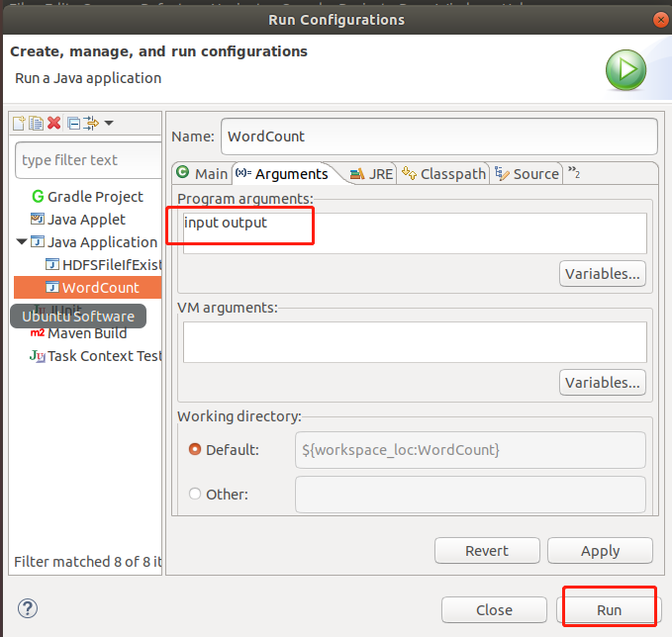Show the hidden tabs overflow chevron
The image size is (672, 637).
(x=574, y=172)
